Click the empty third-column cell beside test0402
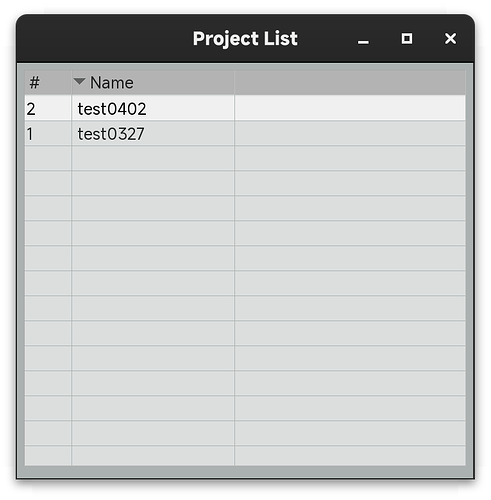This screenshot has height=500, width=491. click(x=350, y=108)
